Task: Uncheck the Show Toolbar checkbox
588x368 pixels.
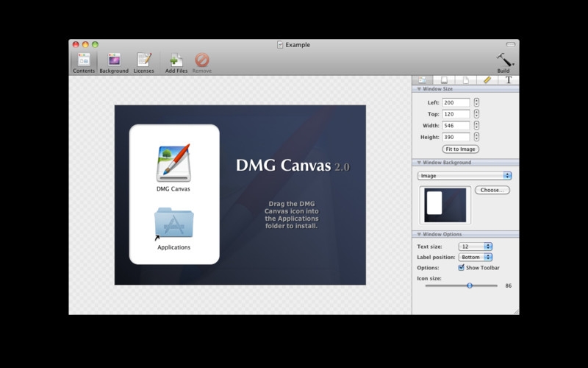Action: 462,268
